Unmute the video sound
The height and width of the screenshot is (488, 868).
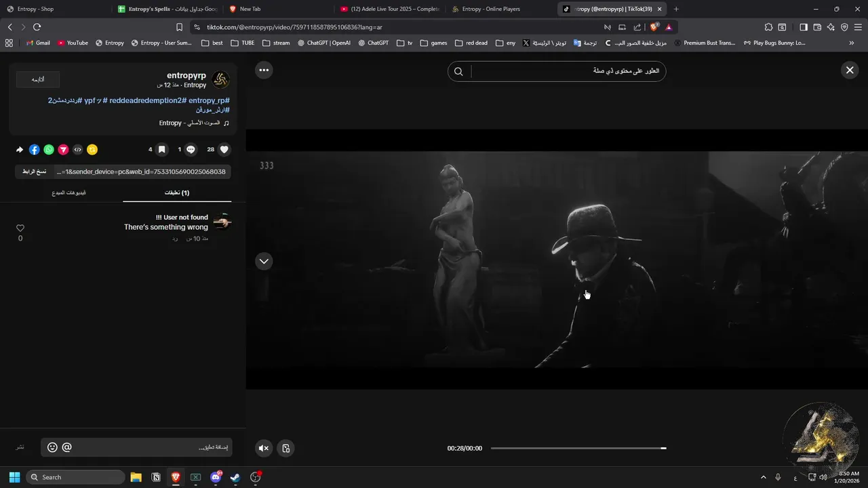[x=264, y=448]
